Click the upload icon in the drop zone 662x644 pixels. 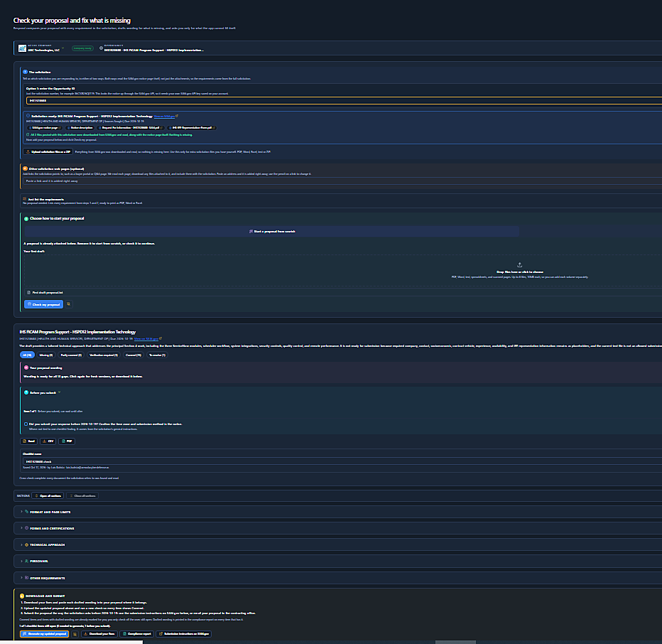point(520,265)
